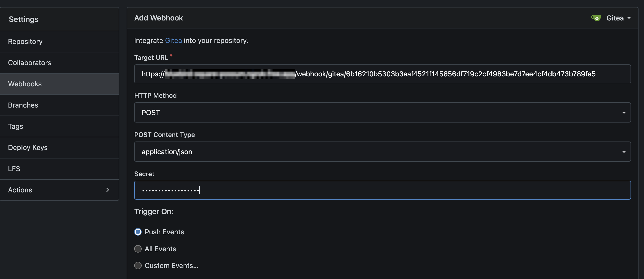Open the Repository settings section

25,41
